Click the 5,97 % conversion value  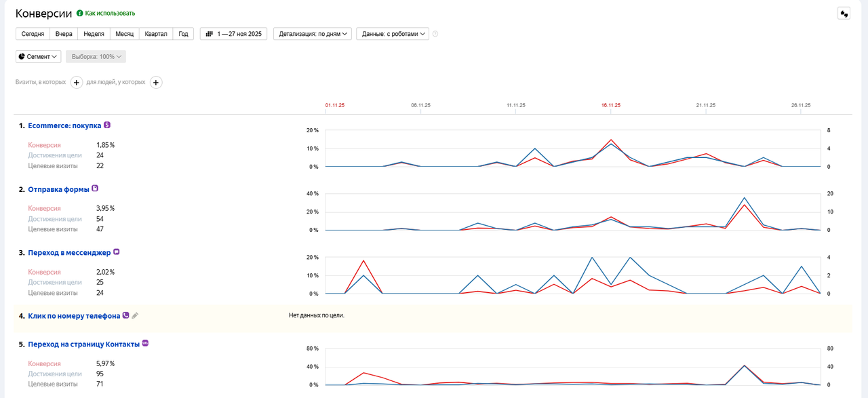(105, 363)
